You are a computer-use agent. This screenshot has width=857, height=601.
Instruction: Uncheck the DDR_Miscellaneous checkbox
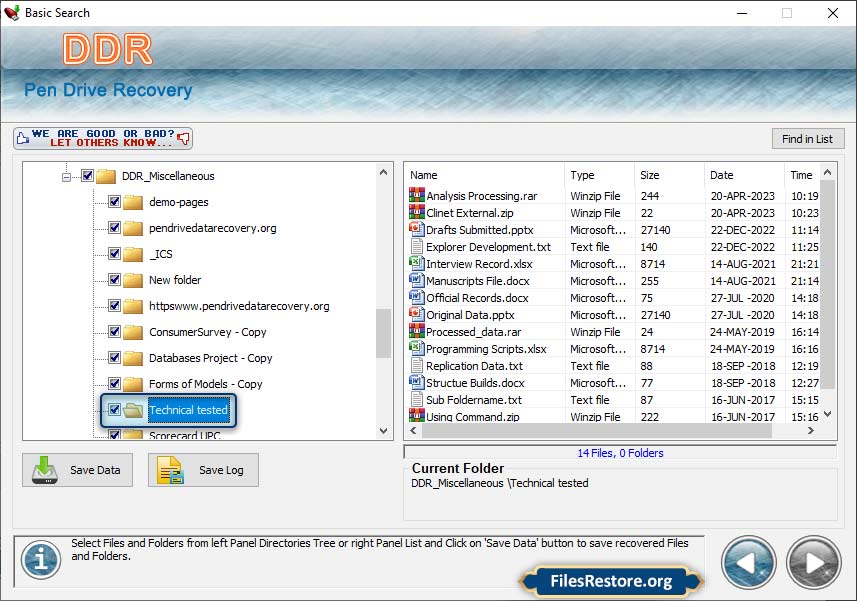click(x=87, y=175)
